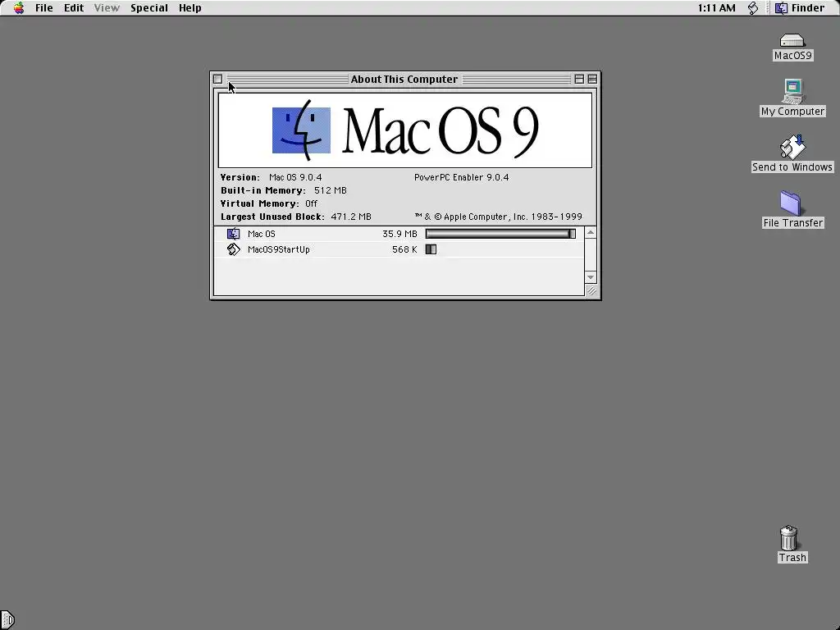The height and width of the screenshot is (630, 840).
Task: Click the Finder face logo in banner
Action: coord(301,130)
